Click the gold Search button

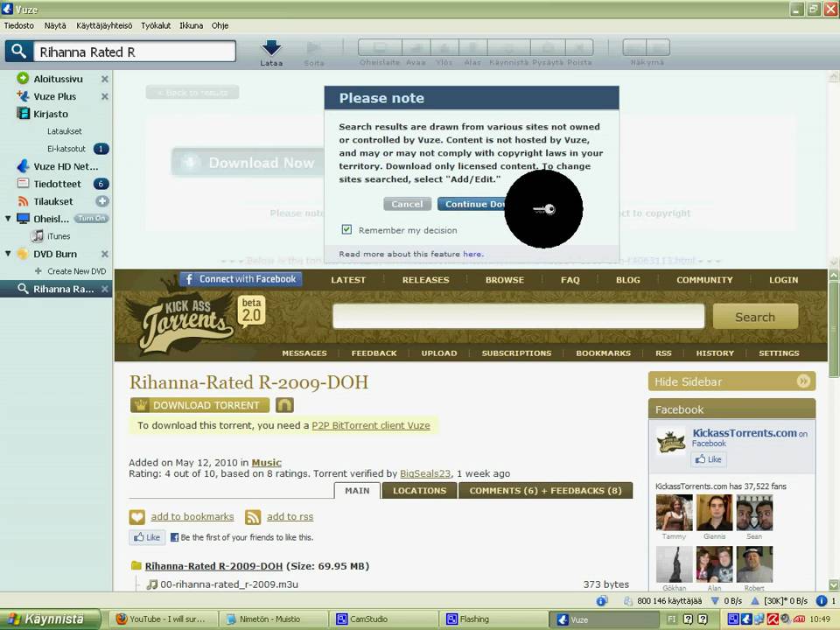(755, 317)
